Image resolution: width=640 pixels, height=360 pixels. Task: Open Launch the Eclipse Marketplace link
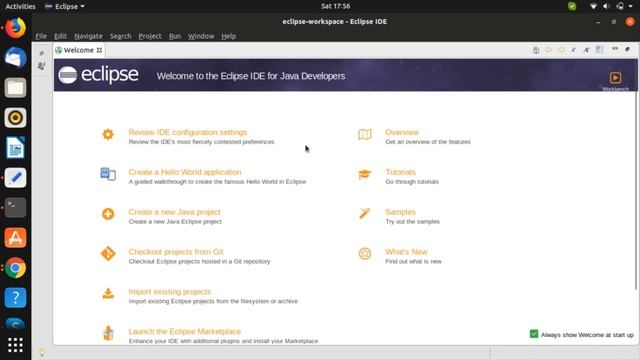click(184, 331)
